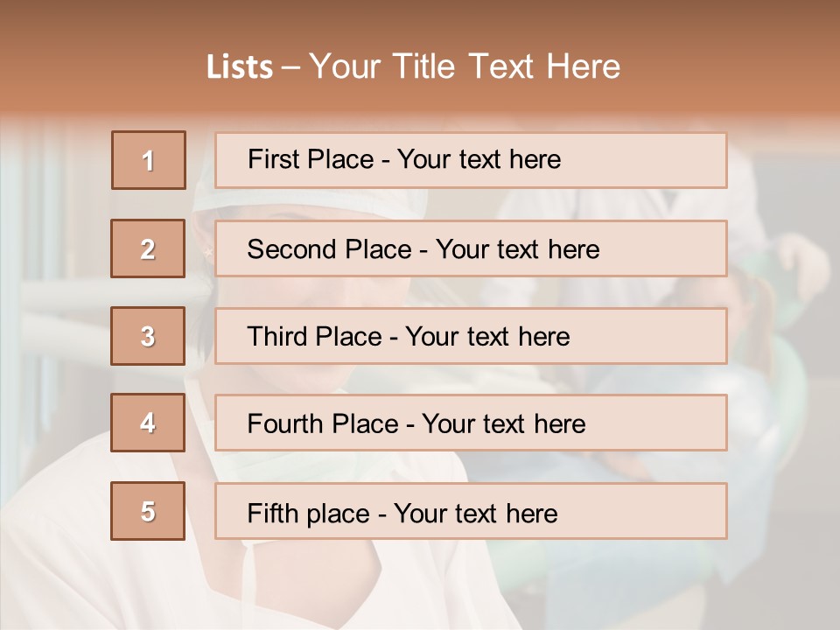Click 'Your text here' in Fourth Place row

[503, 424]
